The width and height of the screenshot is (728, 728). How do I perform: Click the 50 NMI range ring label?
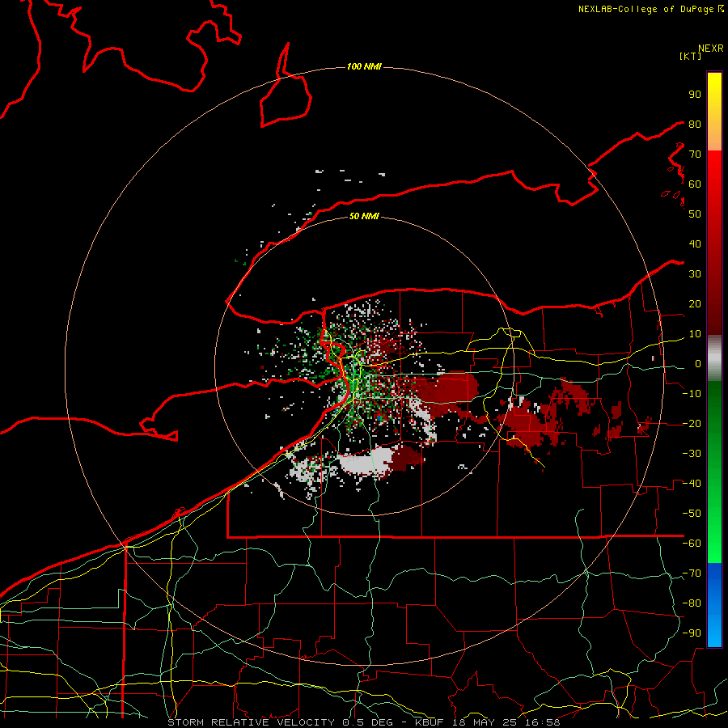point(363,216)
